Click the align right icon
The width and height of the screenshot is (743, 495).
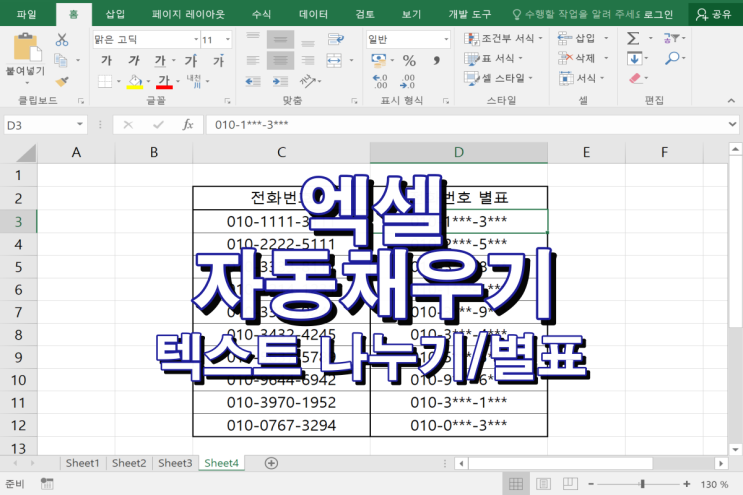pyautogui.click(x=308, y=60)
